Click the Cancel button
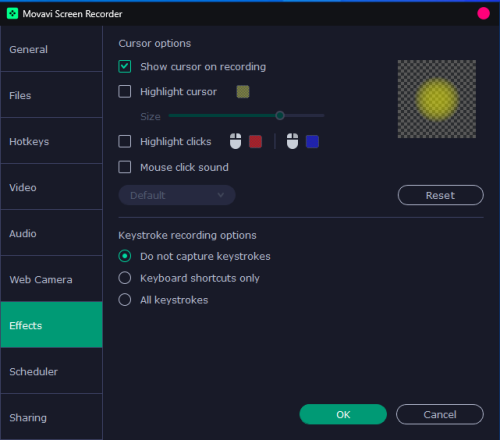This screenshot has width=500, height=440. pyautogui.click(x=440, y=414)
